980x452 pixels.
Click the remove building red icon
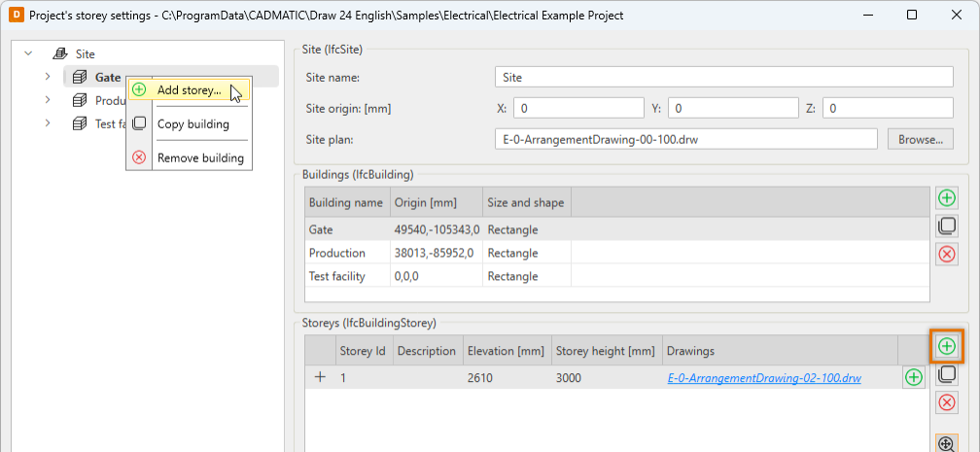(x=946, y=254)
